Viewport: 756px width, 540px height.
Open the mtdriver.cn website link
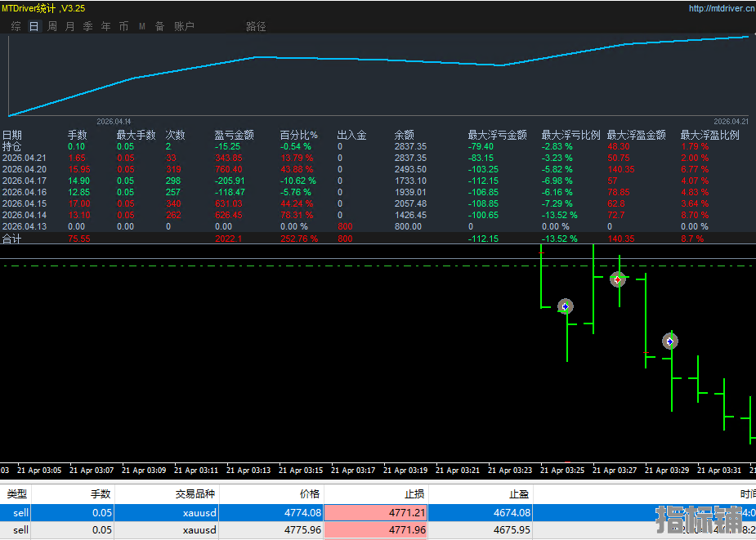[x=721, y=9]
